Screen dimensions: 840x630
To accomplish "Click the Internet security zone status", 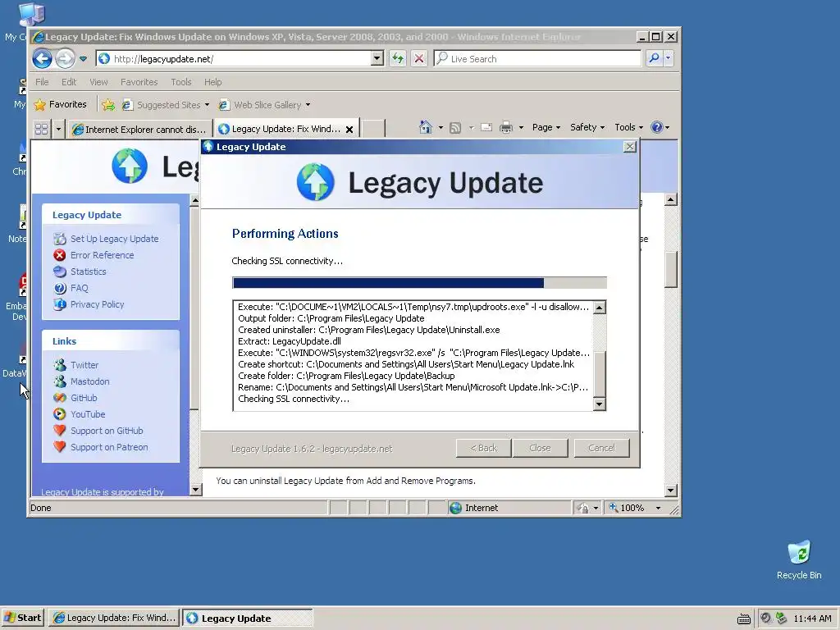I will (509, 508).
